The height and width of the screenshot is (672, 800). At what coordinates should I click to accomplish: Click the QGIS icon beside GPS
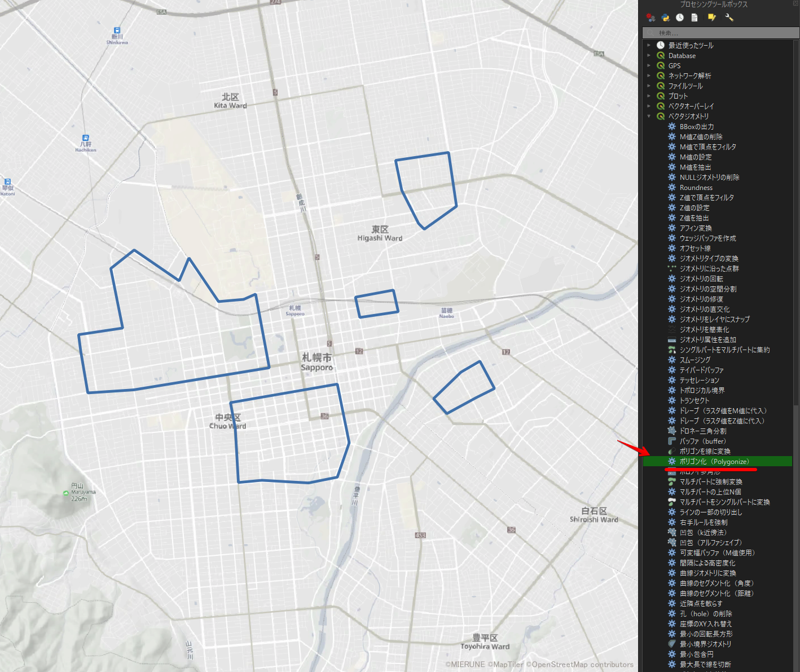pyautogui.click(x=661, y=65)
